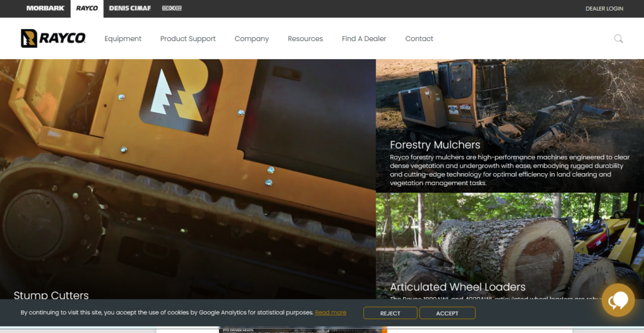Select the Rayco brand tab

(x=87, y=9)
